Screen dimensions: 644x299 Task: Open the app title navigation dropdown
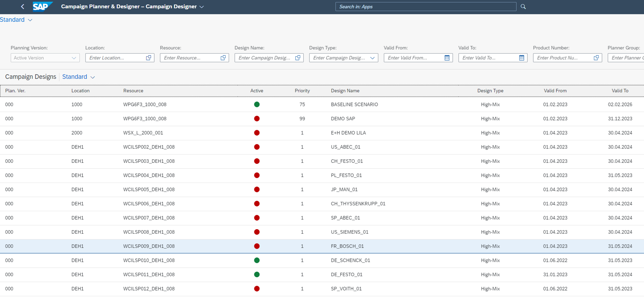coord(202,7)
